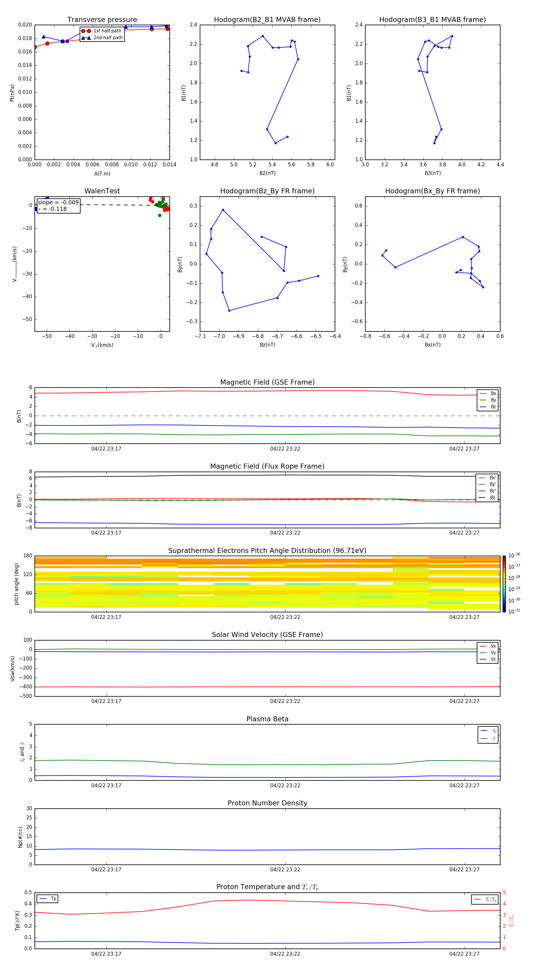Select the red Te/Tp right axis label

(512, 921)
